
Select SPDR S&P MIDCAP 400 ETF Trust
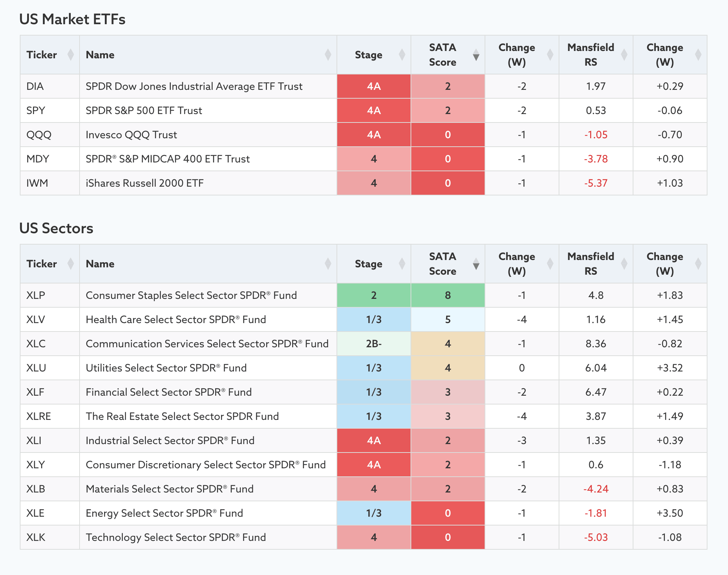tap(168, 159)
